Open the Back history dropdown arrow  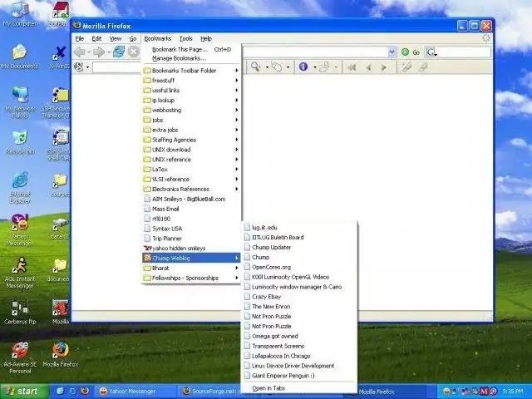[89, 52]
